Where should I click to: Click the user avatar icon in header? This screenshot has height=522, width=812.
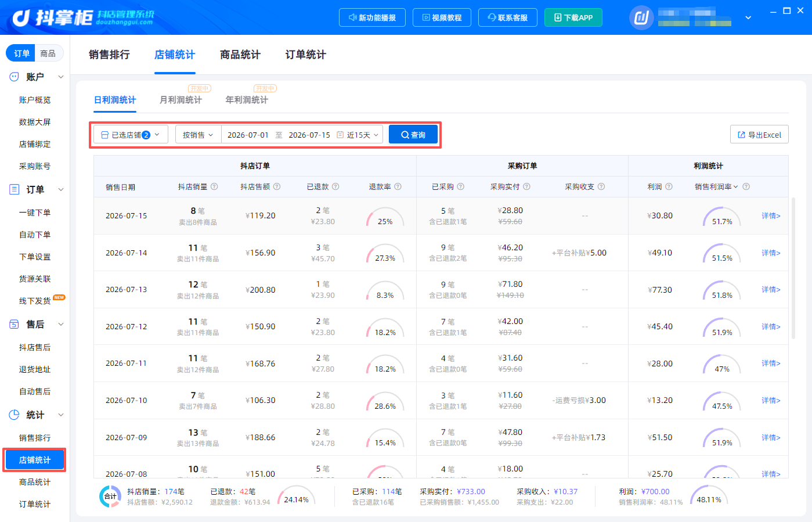point(641,17)
